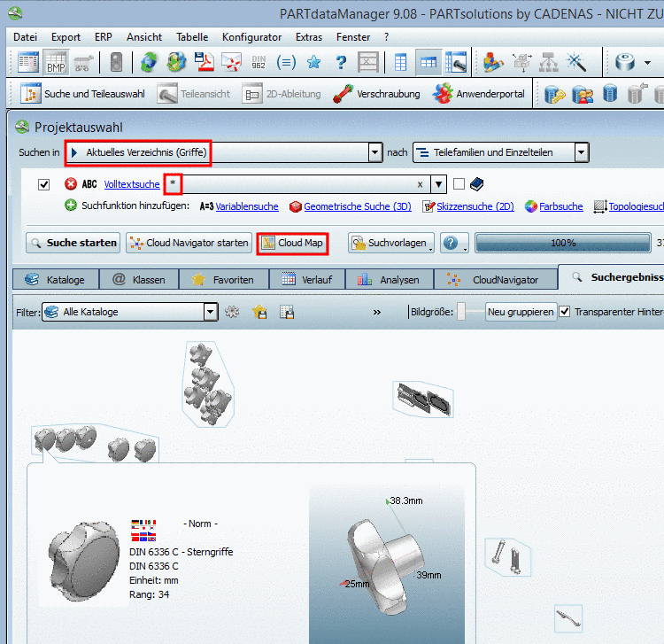
Task: Click the 3D cylinder part icon
Action: click(625, 63)
